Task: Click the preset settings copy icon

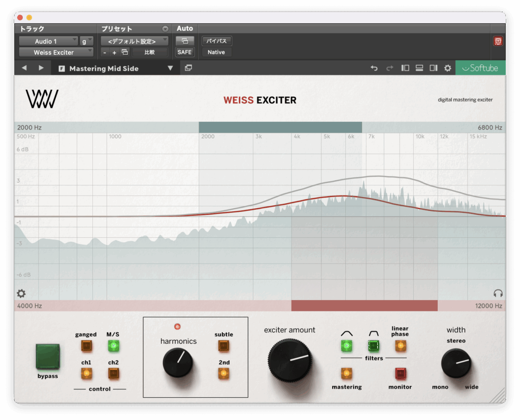Action: 125,52
